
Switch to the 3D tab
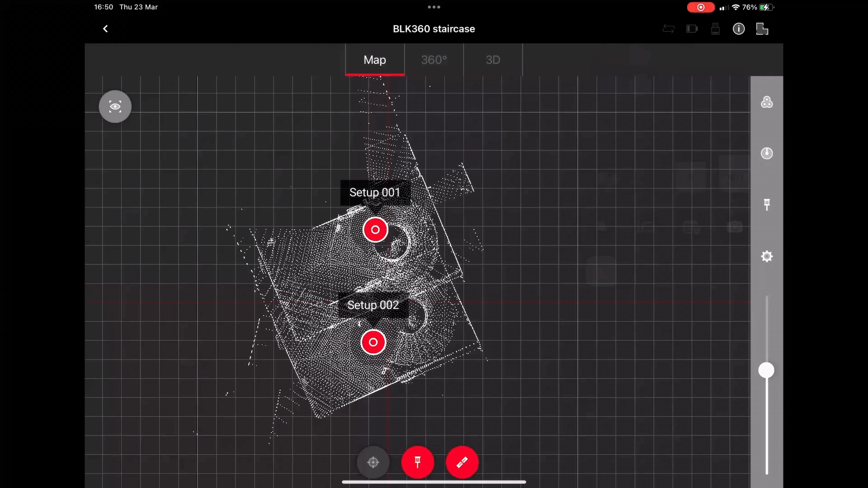pyautogui.click(x=493, y=60)
